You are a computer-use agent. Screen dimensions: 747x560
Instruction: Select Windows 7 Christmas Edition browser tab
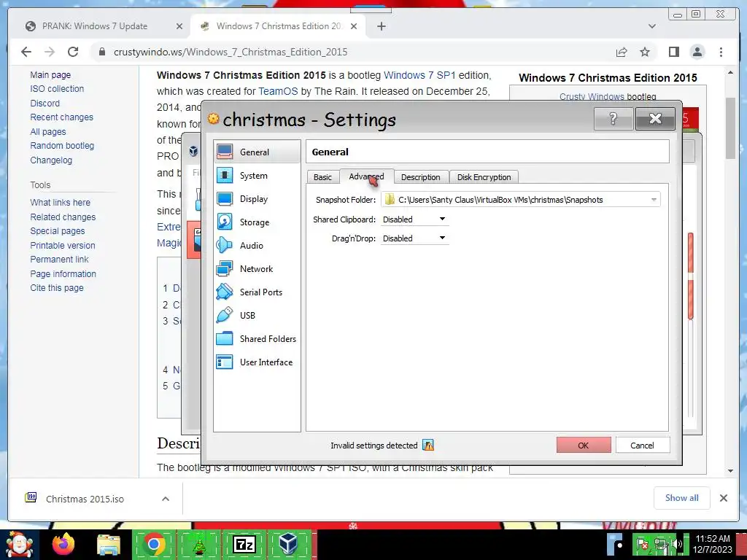(278, 26)
